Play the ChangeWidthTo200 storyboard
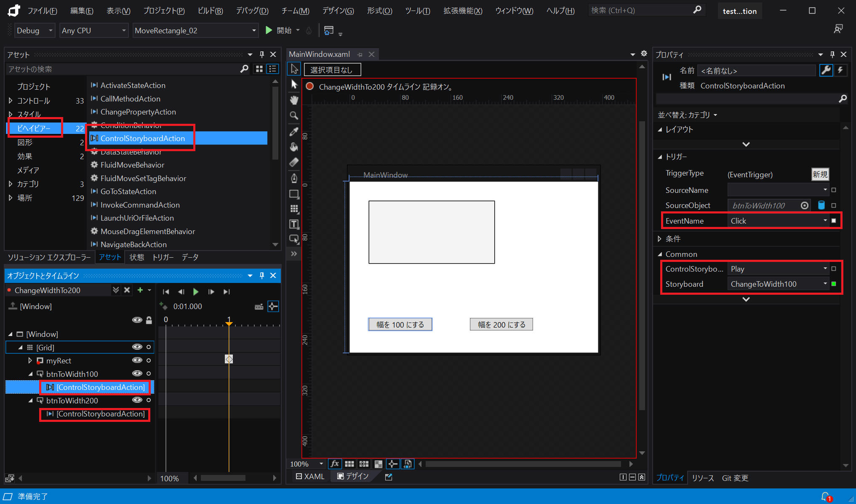 (x=196, y=291)
